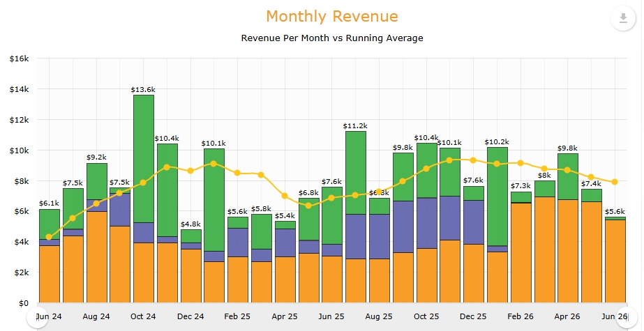Screen dimensions: 644x331
Task: Click the green segment of the $10.2k bar
Action: pos(497,197)
